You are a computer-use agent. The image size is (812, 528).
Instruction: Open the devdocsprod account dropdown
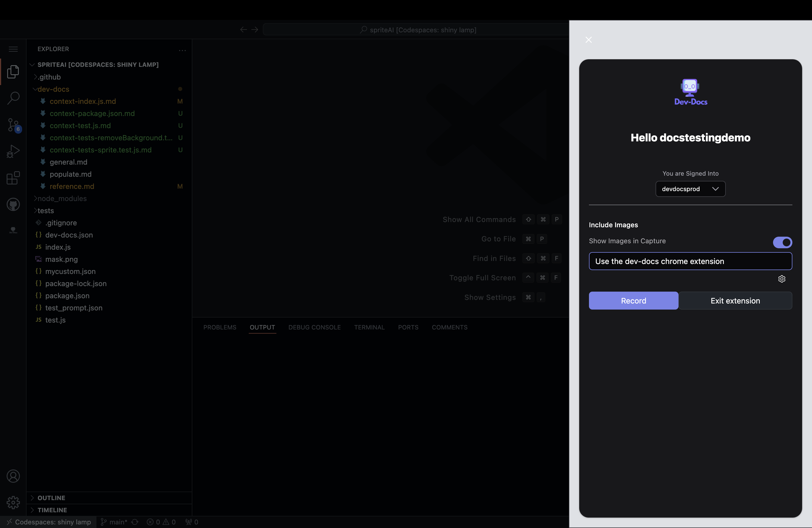pos(690,189)
